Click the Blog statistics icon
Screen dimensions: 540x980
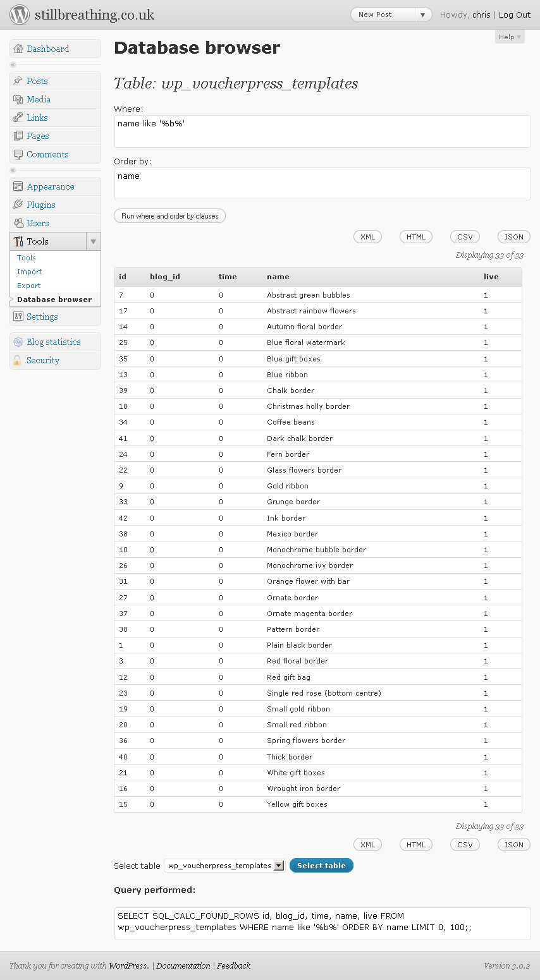18,342
